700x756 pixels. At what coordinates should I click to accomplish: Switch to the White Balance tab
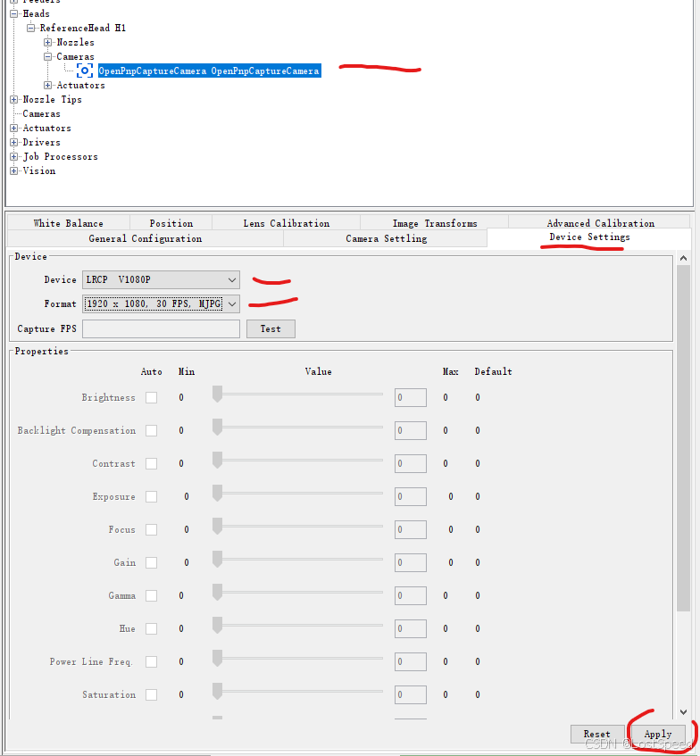click(x=68, y=223)
